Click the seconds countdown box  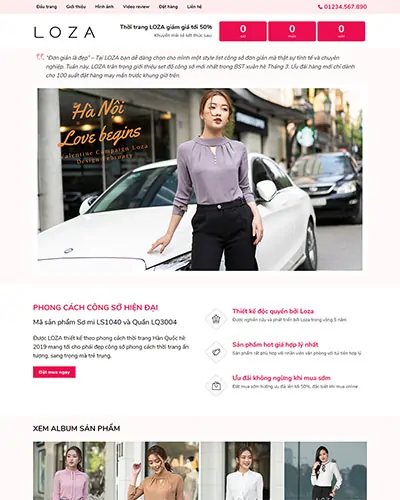(x=341, y=31)
